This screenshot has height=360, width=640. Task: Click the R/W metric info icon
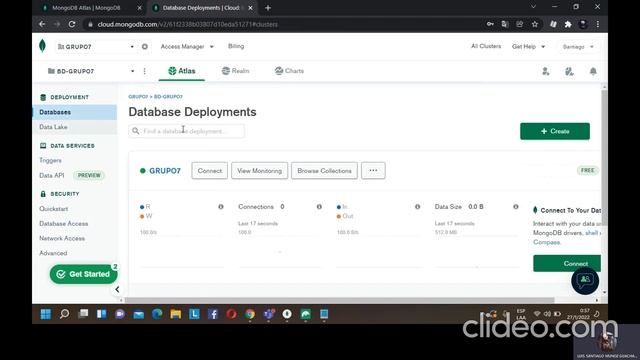pos(221,207)
